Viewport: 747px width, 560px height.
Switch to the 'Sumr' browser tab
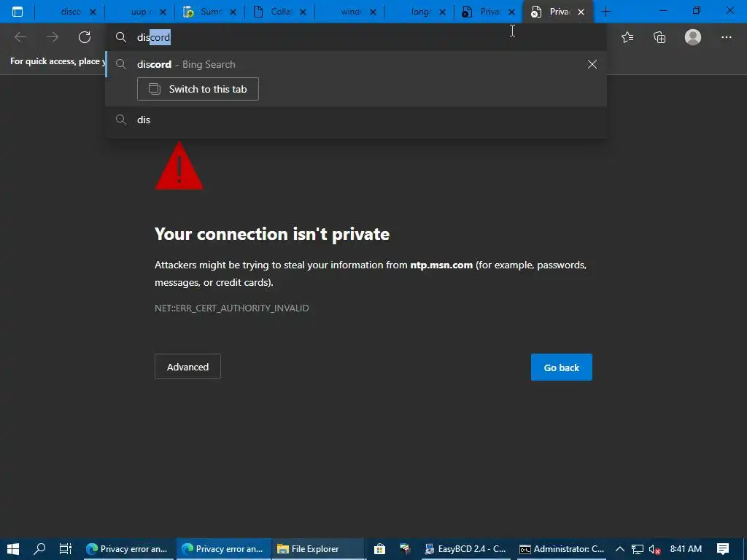209,12
